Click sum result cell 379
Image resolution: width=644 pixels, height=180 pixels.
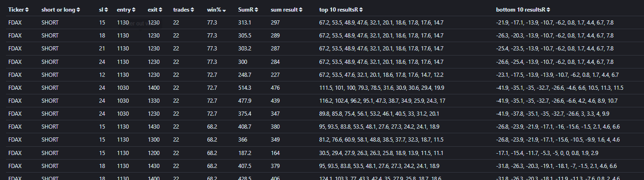pos(275,166)
